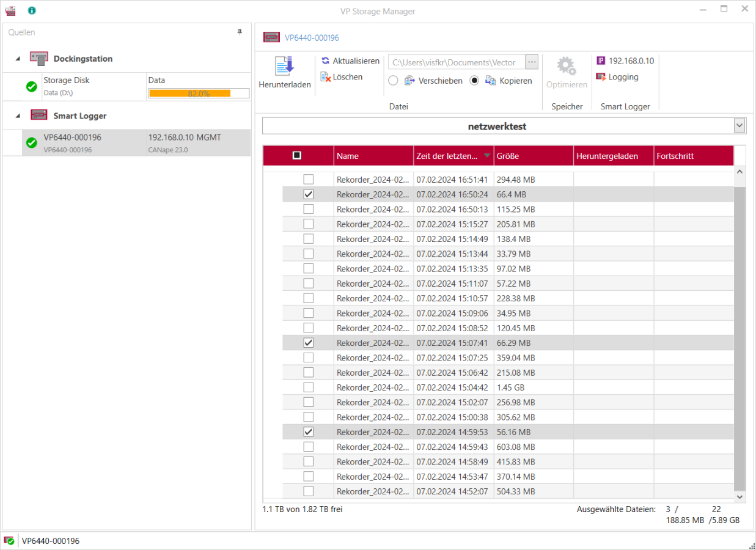
Task: Open the netzwerktest dropdown
Action: [739, 126]
